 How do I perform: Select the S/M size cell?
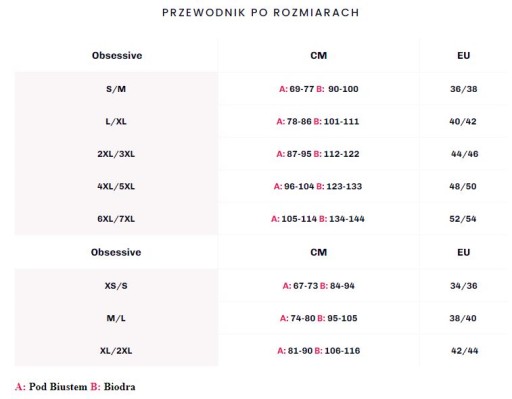[x=116, y=89]
